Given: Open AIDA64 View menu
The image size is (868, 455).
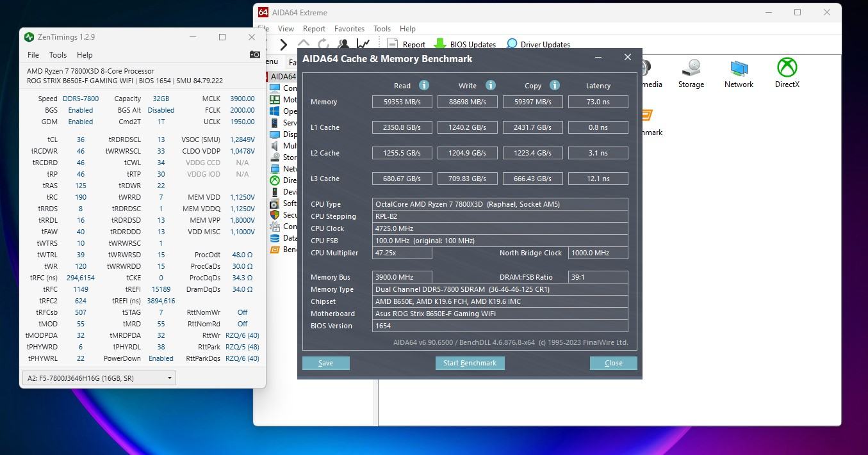Looking at the screenshot, I should coord(286,29).
